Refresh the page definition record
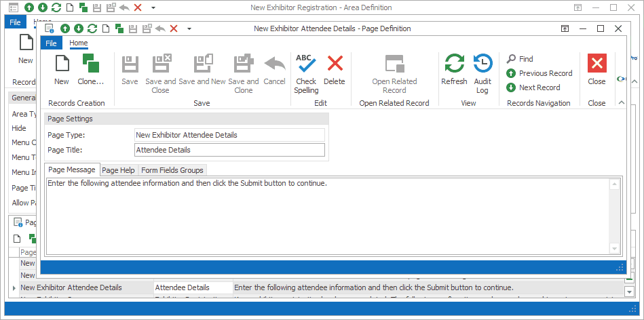 [x=454, y=70]
